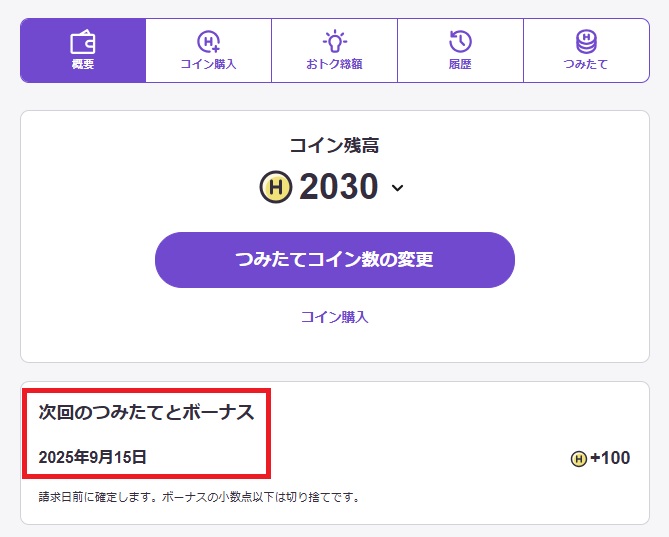Click the 2025年9月15日 date
This screenshot has height=537, width=669.
93,458
